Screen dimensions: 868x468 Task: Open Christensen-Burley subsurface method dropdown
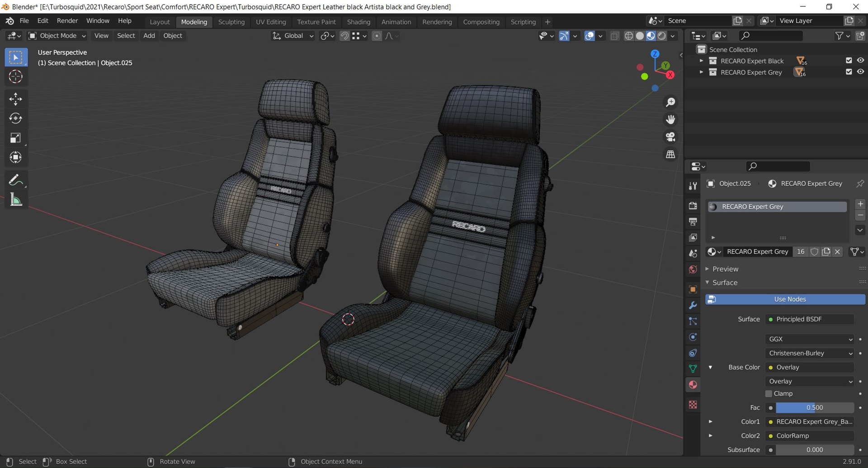click(x=809, y=353)
